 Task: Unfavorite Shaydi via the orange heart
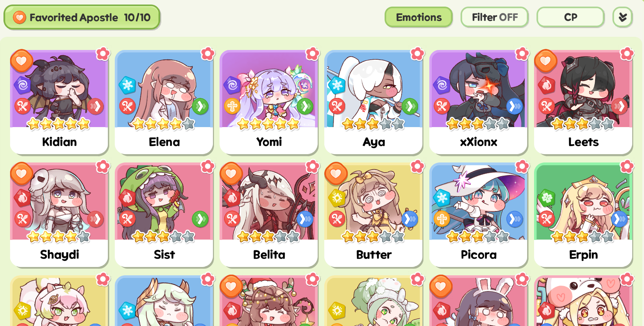[22, 174]
